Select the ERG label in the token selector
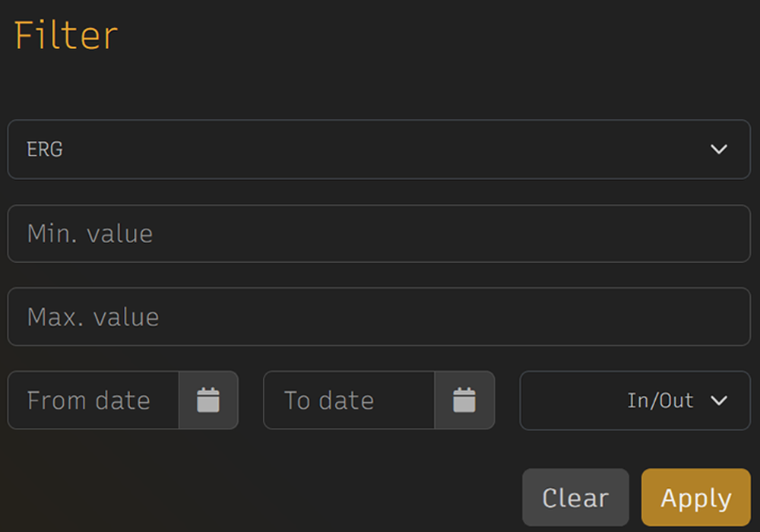The width and height of the screenshot is (760, 532). (45, 149)
